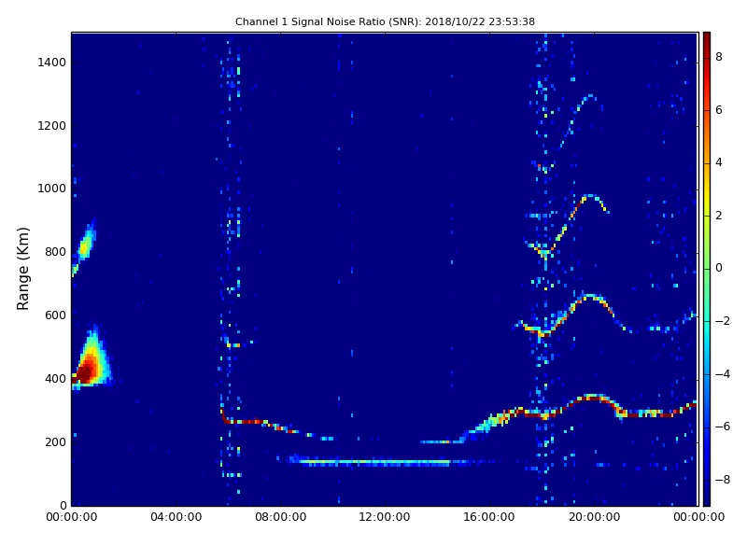Click the 800 range tick label
Image resolution: width=747 pixels, height=560 pixels.
coord(55,252)
